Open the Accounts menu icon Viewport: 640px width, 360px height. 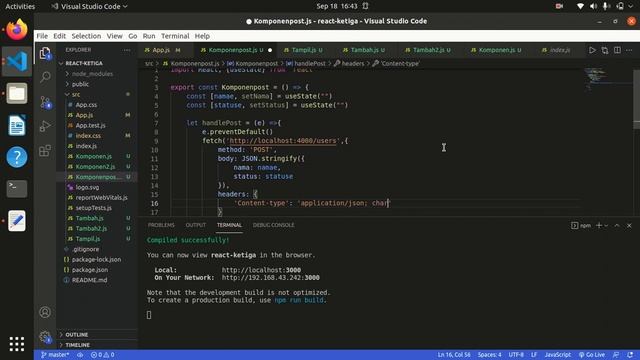click(x=45, y=312)
